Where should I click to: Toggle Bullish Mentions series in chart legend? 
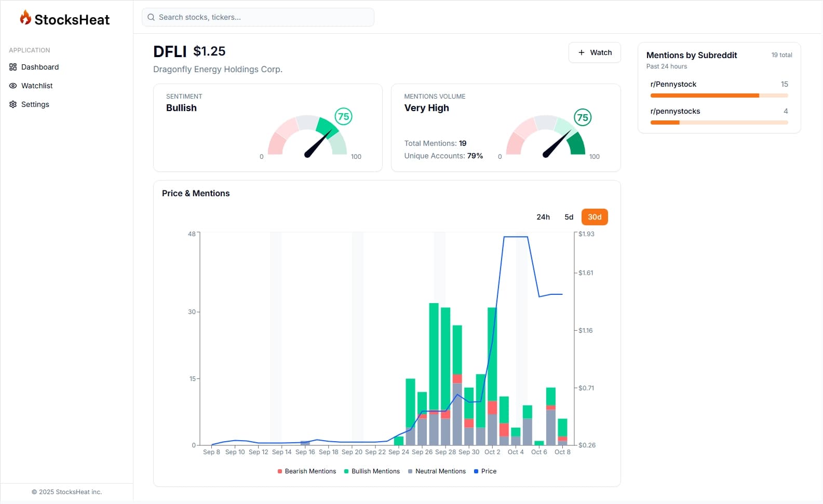pyautogui.click(x=372, y=471)
